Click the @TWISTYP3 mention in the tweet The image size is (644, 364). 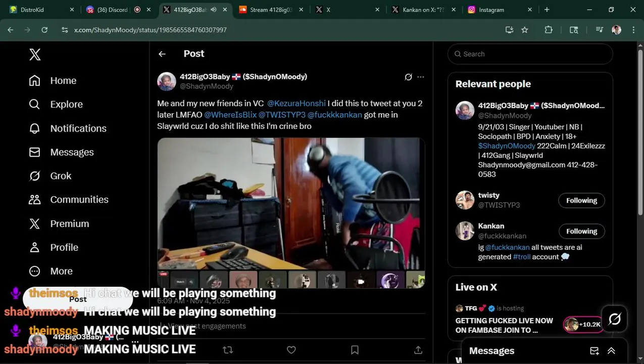tap(282, 115)
